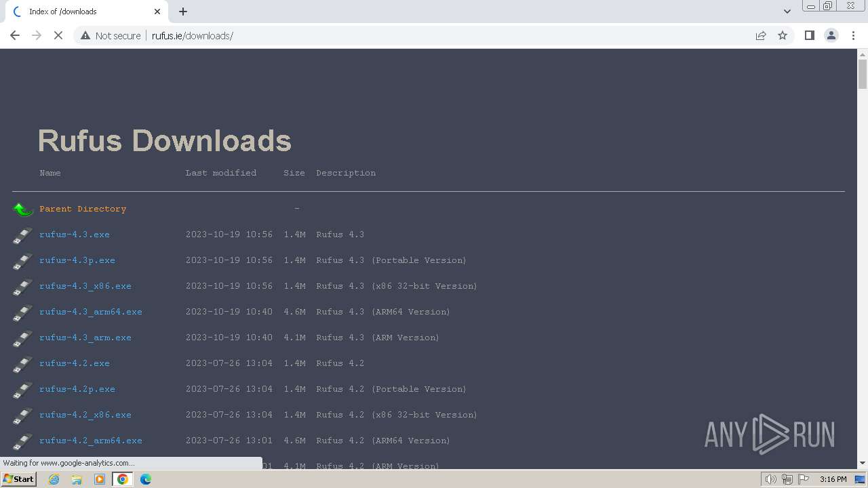Download rufus-4.3_arm64.exe
Viewport: 868px width, 488px height.
91,312
